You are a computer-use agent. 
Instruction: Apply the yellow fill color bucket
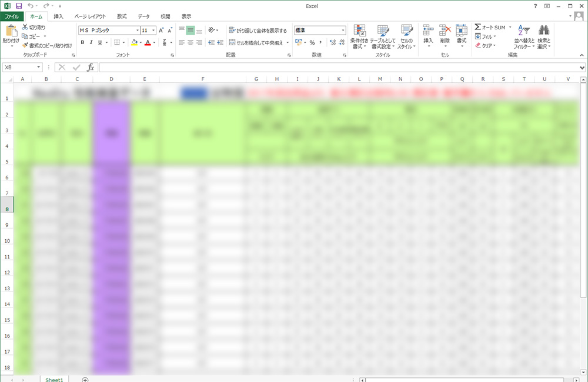(x=134, y=42)
